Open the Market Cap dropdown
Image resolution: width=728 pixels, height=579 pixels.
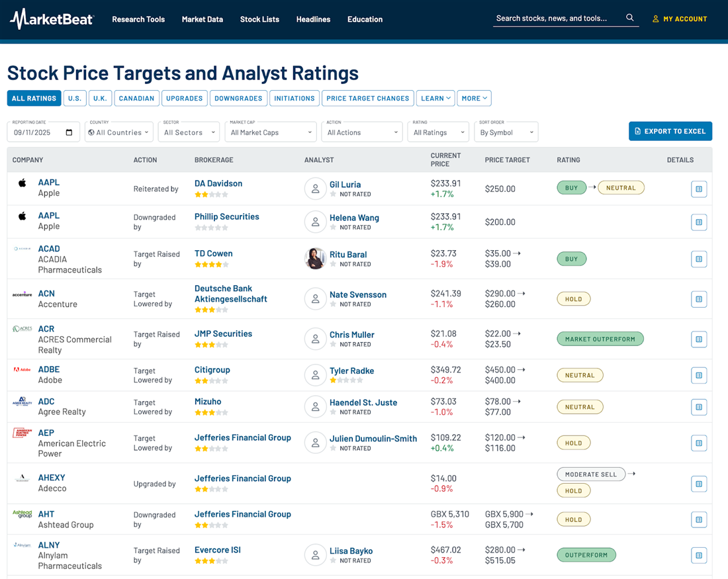[x=271, y=132]
